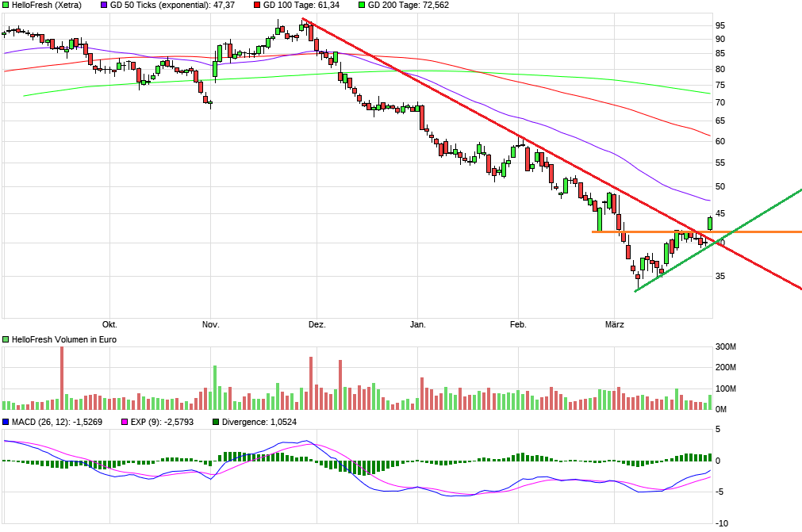802x532 pixels.
Task: Click the green HelloFresh (Xetra) legend swatch
Action: (6, 5)
